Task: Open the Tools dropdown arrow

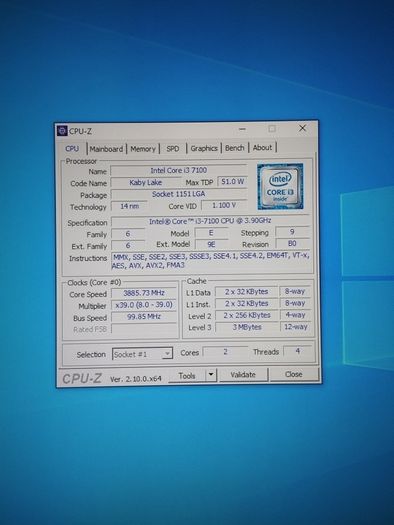Action: pyautogui.click(x=211, y=375)
